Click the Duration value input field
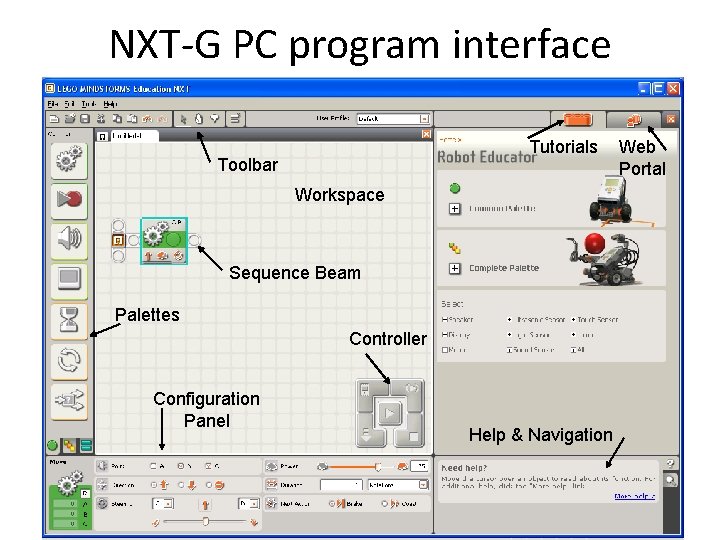The height and width of the screenshot is (540, 720). (341, 485)
